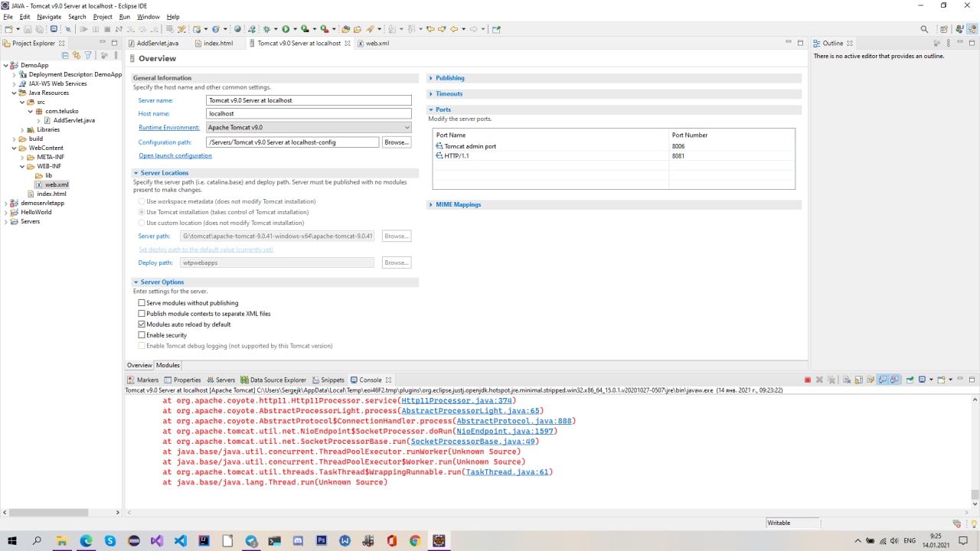Click the Debug bug toolbar icon

[x=266, y=29]
